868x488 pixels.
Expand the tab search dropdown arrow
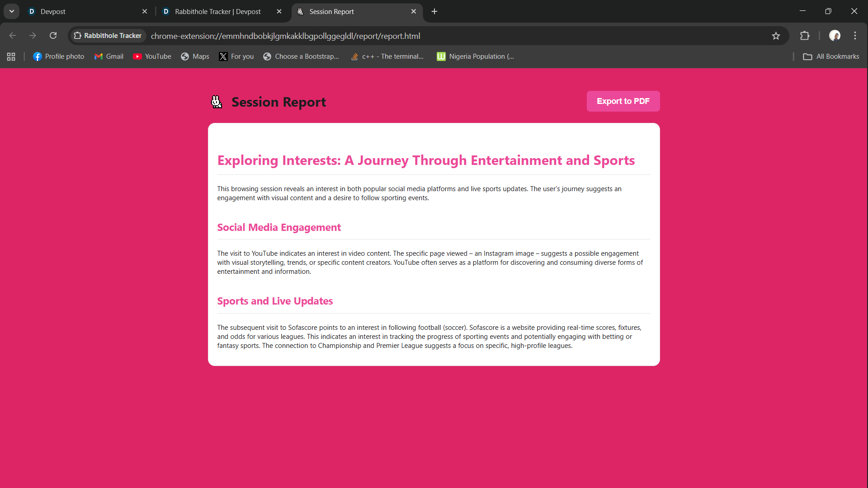[x=12, y=11]
